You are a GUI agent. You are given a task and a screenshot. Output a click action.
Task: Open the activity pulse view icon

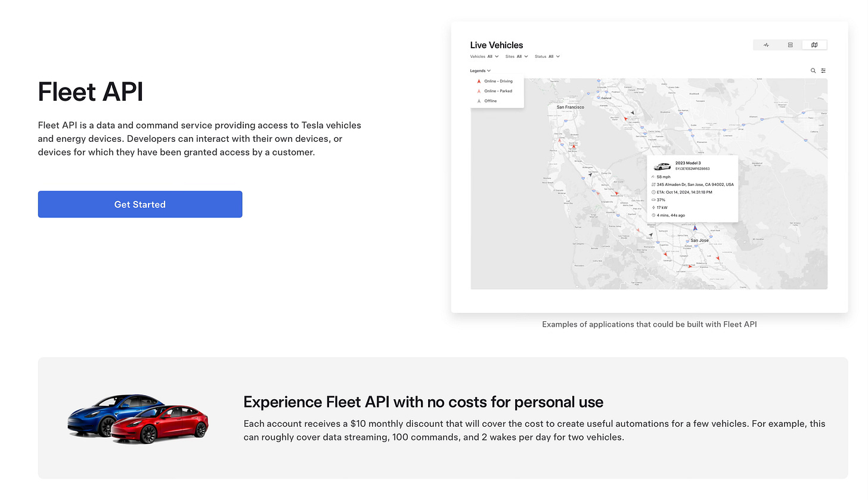(766, 45)
